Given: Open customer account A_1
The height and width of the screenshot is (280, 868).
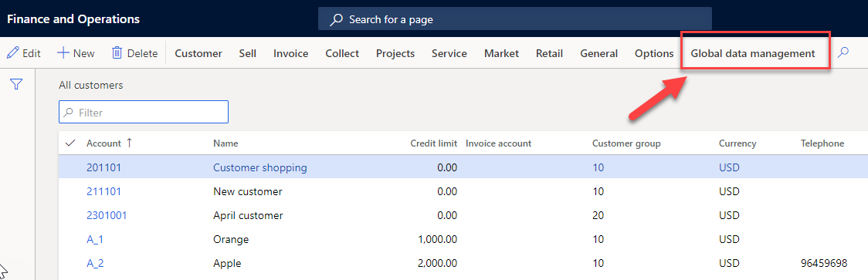Looking at the screenshot, I should pos(95,240).
